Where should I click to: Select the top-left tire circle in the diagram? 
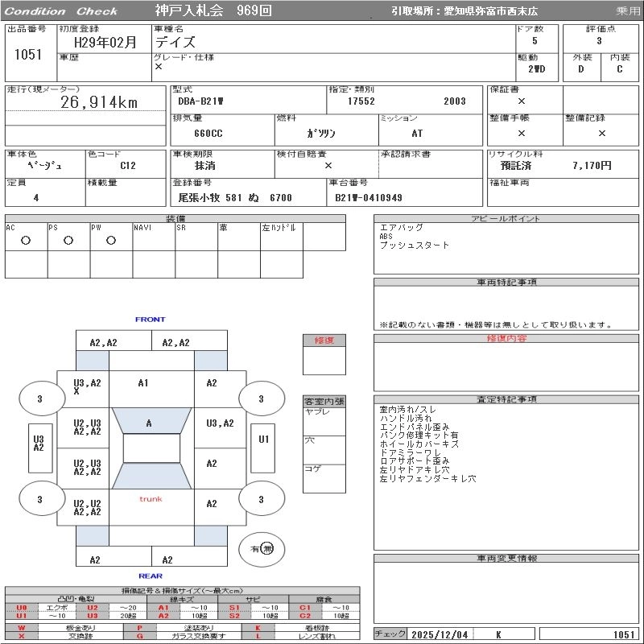pyautogui.click(x=40, y=399)
